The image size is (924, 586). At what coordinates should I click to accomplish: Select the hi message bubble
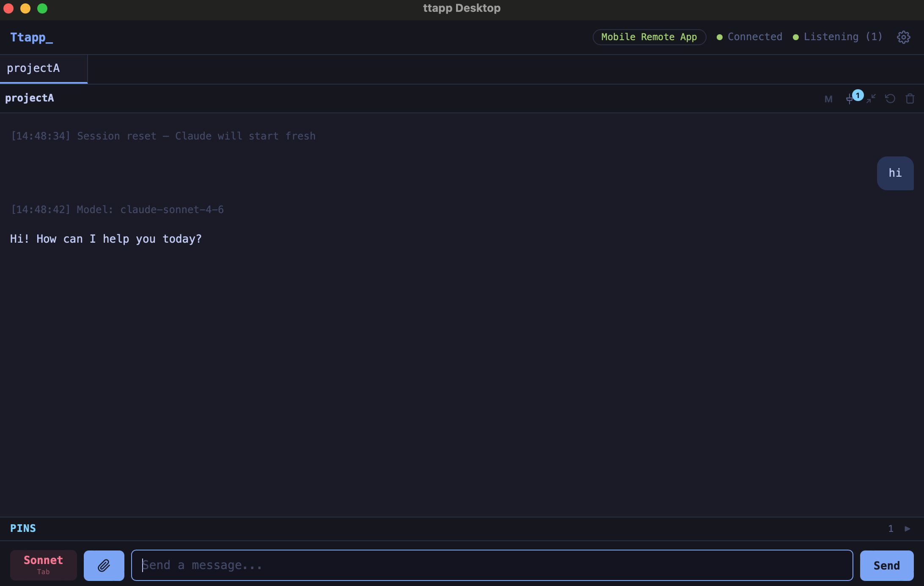point(895,173)
